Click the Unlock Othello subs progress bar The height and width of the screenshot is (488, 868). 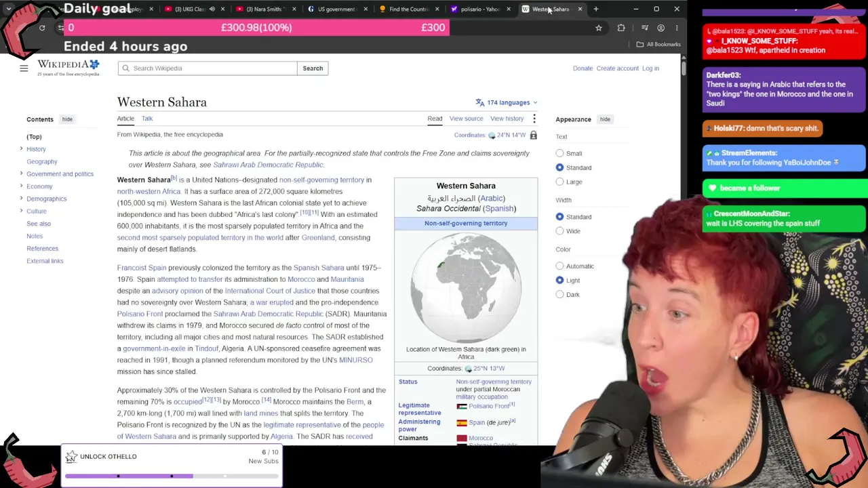click(172, 476)
